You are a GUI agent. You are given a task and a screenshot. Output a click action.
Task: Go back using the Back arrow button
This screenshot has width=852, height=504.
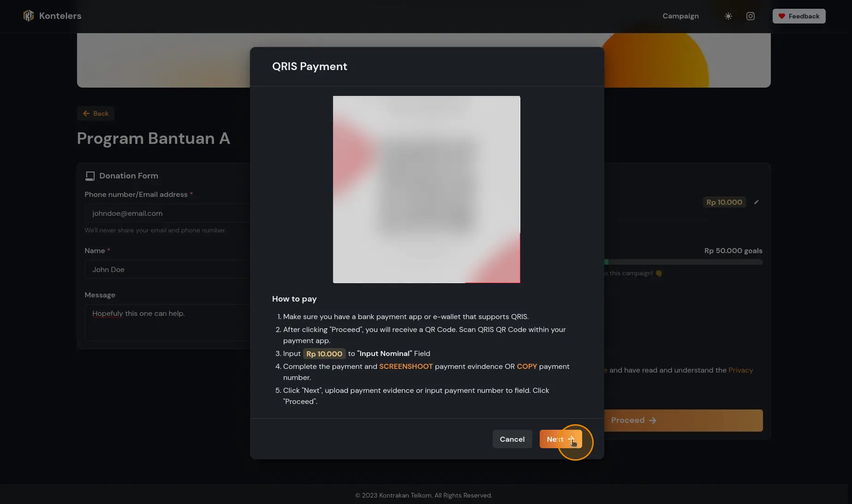coord(95,113)
